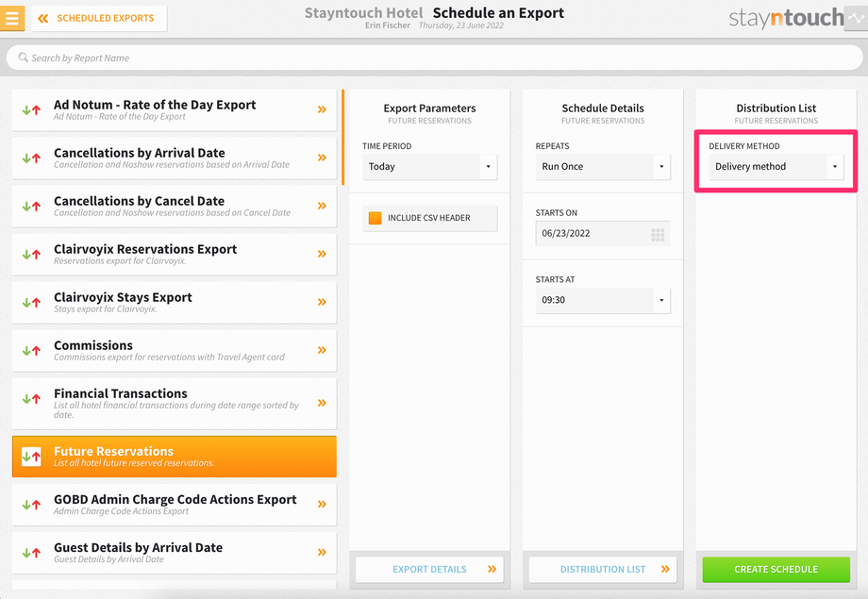Click the orange report list scrollbar
Viewport: 868px width, 599px height.
click(343, 138)
